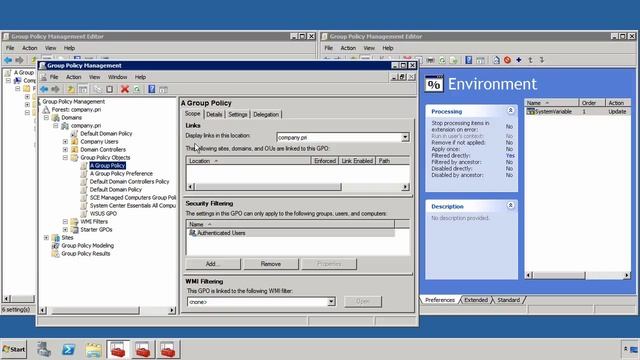
Task: Click the move down arrow in right editor toolbar
Action: click(x=542, y=60)
